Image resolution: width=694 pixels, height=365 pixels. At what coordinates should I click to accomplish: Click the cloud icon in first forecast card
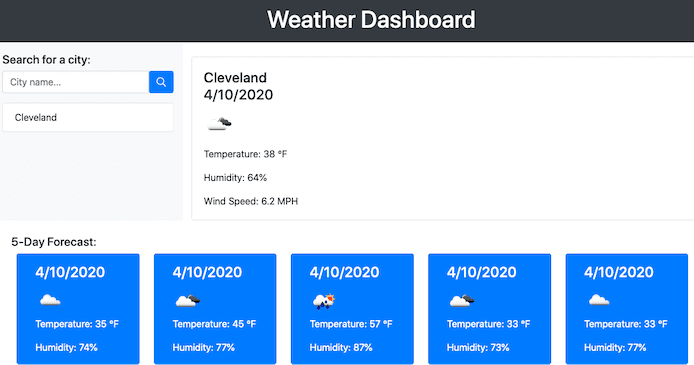point(50,300)
